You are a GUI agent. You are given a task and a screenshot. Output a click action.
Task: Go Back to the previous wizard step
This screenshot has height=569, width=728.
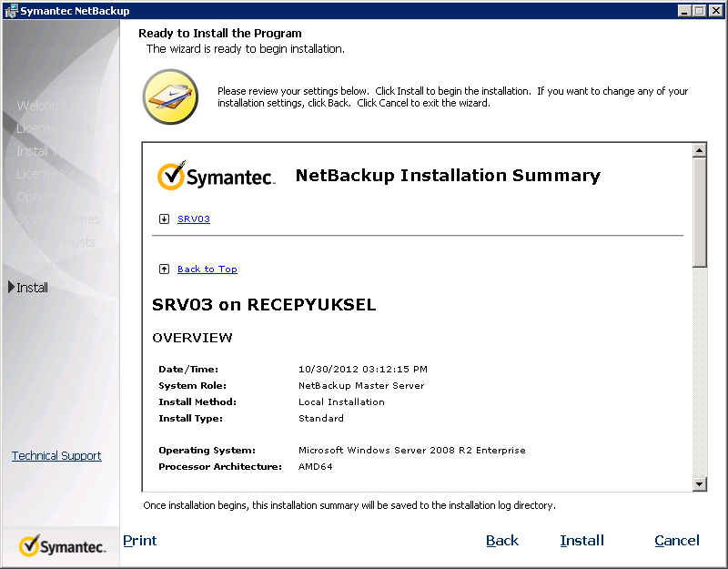[x=502, y=540]
